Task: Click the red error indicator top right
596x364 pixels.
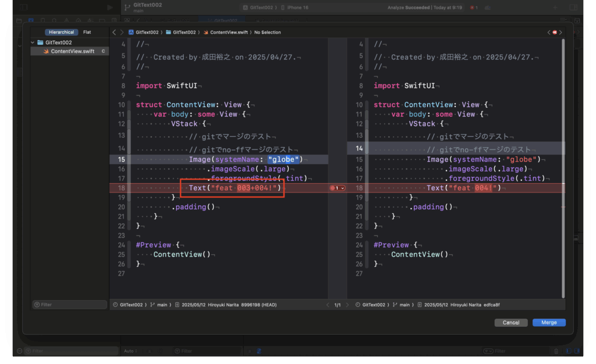Action: click(x=555, y=32)
